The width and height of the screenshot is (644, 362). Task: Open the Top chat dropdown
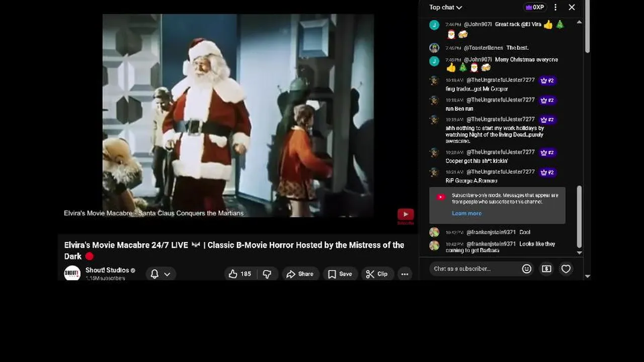click(x=445, y=7)
